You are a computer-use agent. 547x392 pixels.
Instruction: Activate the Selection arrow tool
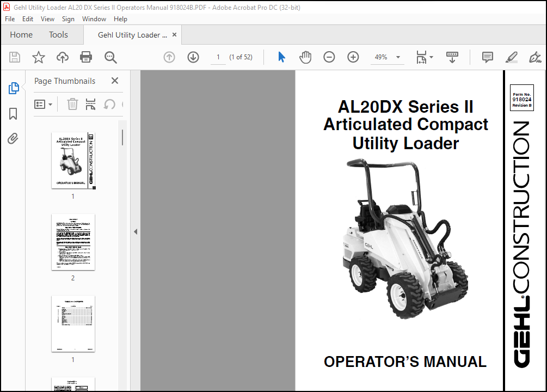pyautogui.click(x=281, y=57)
